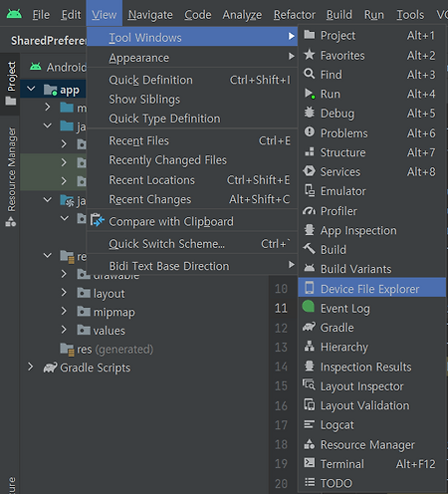Click the Profiler gauge icon
This screenshot has width=448, height=494.
coord(310,211)
